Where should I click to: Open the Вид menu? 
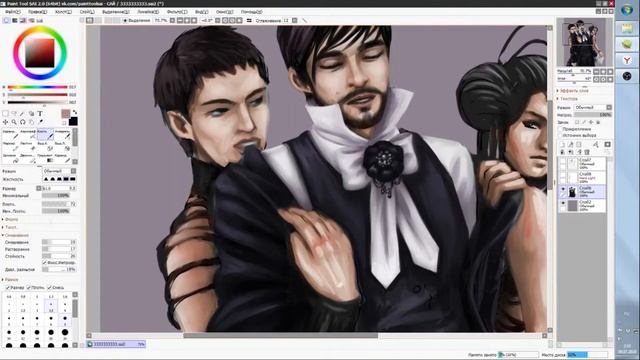click(202, 12)
